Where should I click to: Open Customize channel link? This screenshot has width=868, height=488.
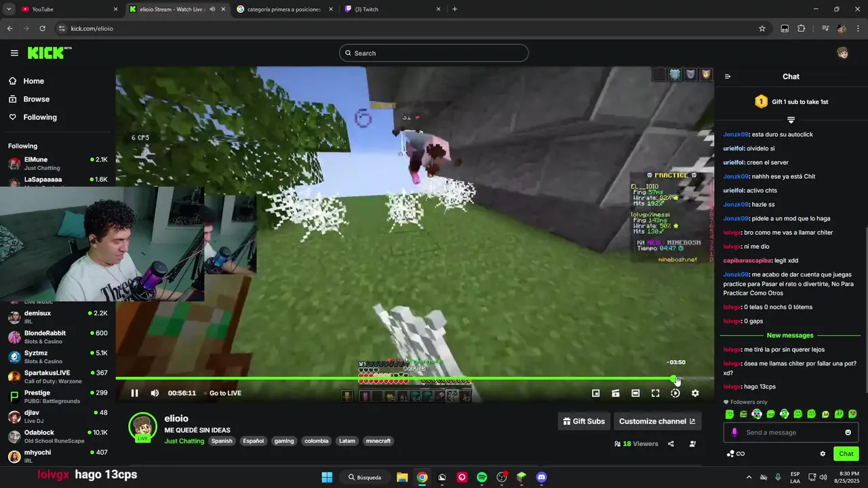click(657, 421)
